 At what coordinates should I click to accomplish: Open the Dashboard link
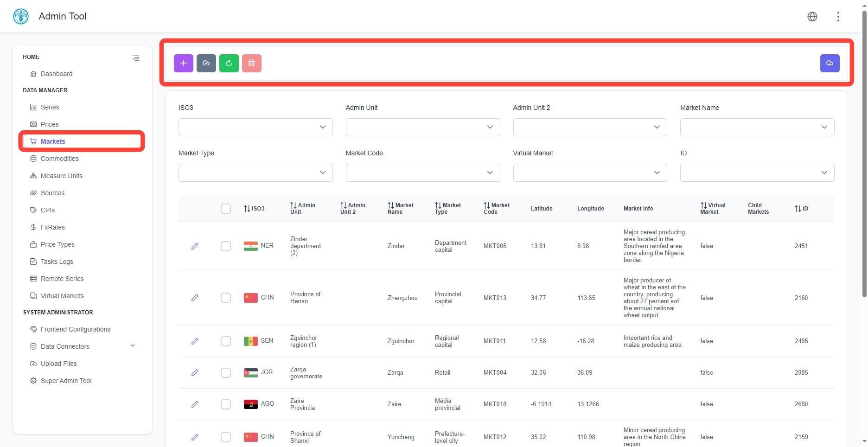57,74
